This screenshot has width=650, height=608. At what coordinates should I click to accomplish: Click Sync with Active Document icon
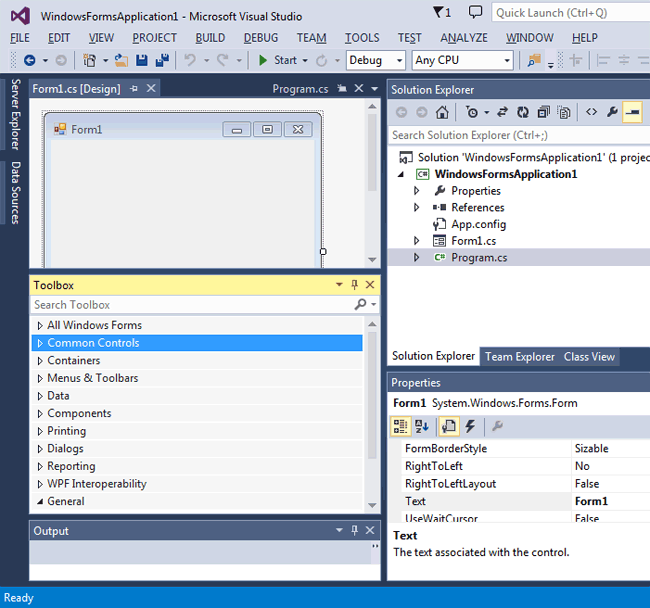(502, 112)
